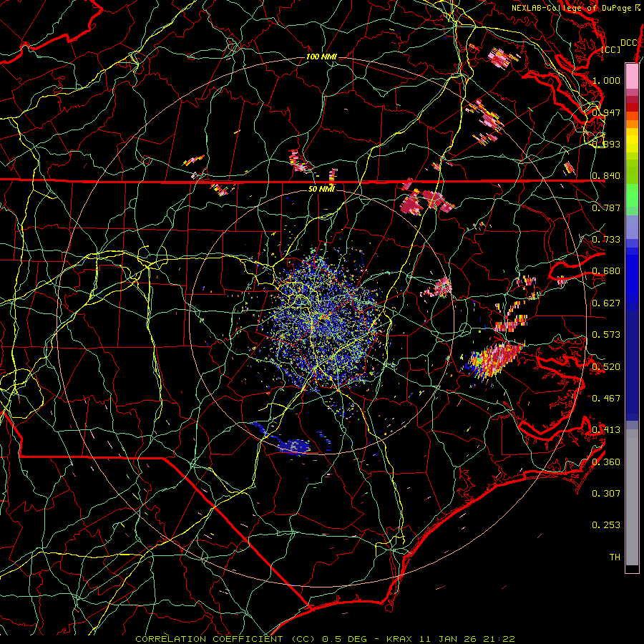The image size is (644, 644).
Task: Click the 0.5 DEG elevation text
Action: [346, 639]
